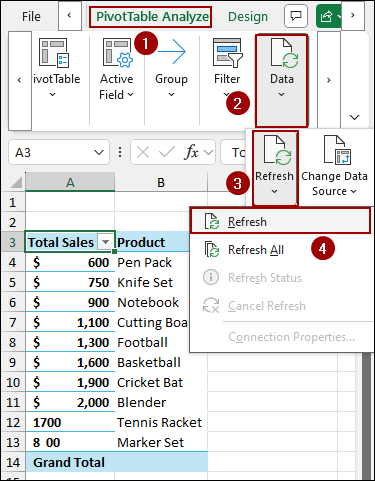Click the Insert Function fx icon
Viewport: 375px width, 481px height.
pyautogui.click(x=192, y=153)
